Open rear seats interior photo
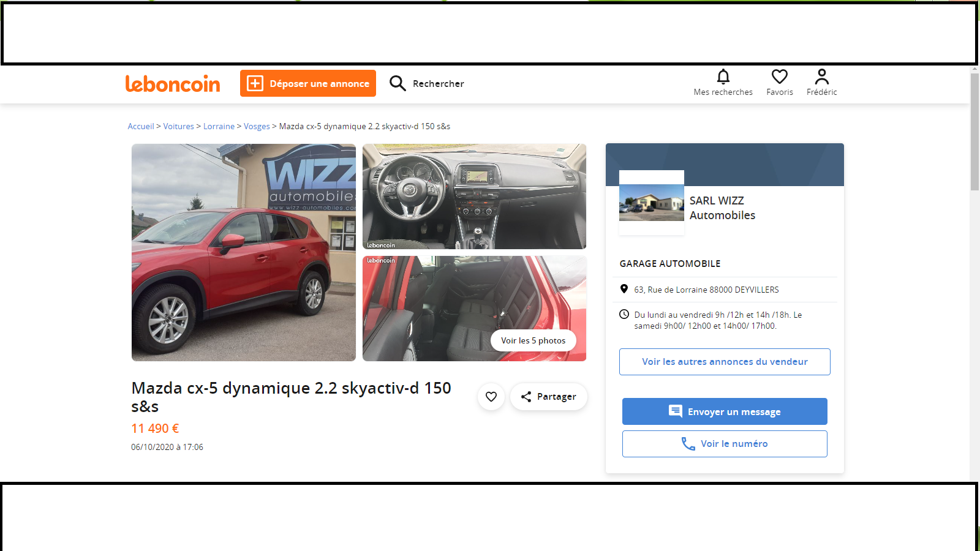 (475, 309)
